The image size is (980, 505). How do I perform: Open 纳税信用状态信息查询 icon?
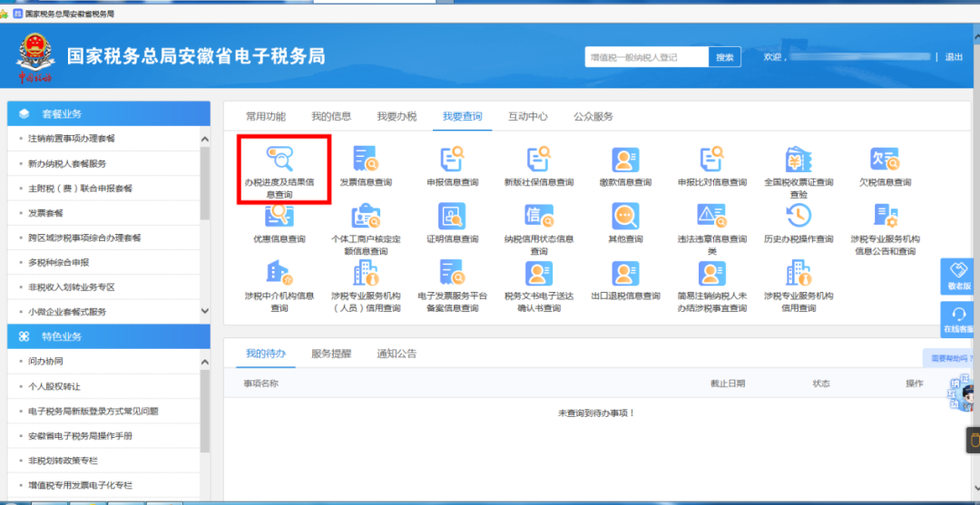538,216
